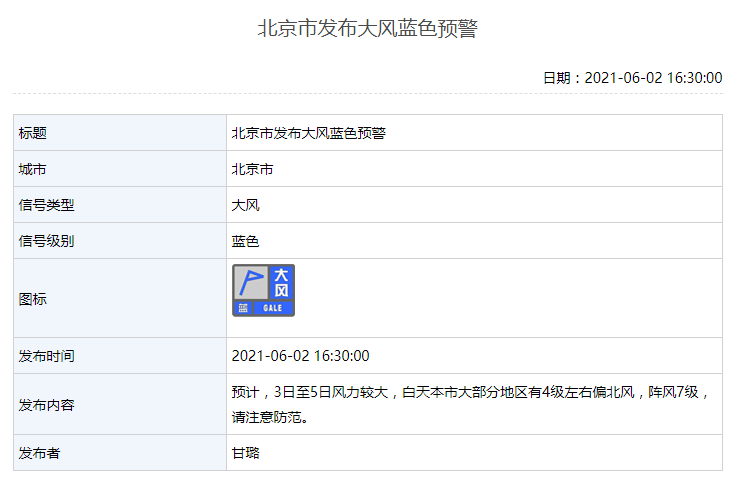Click the 2021-06-02 16:30:00 publish time value
Screen dimensions: 746x502
[x=300, y=356]
